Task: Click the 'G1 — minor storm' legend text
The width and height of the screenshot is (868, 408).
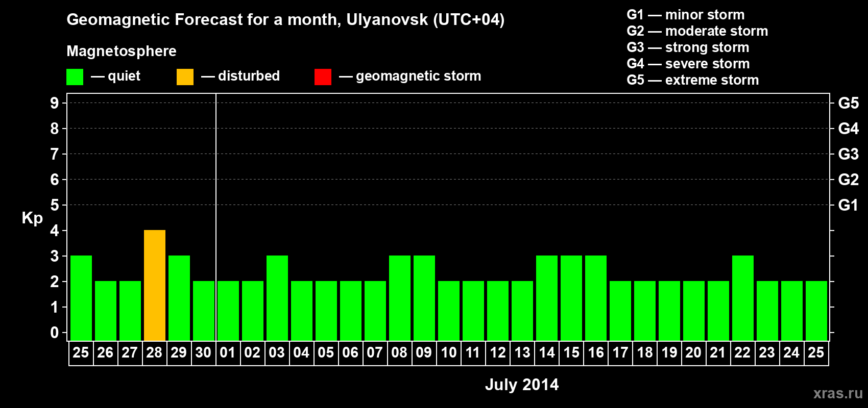Action: (x=686, y=15)
